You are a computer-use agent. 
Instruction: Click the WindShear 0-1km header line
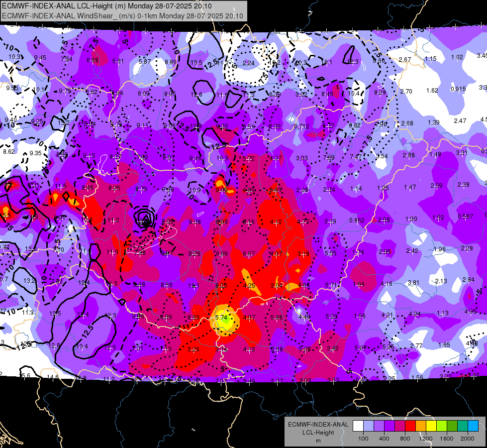pyautogui.click(x=122, y=16)
